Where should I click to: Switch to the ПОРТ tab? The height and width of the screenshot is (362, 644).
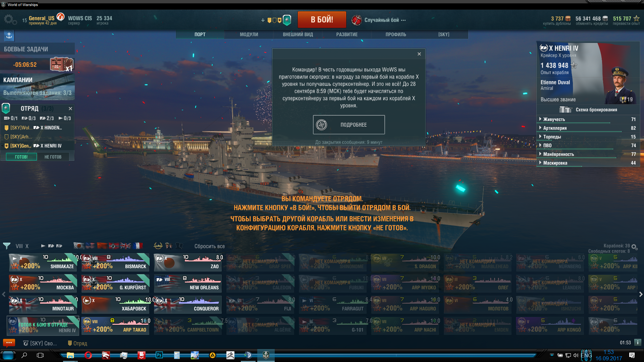(200, 35)
